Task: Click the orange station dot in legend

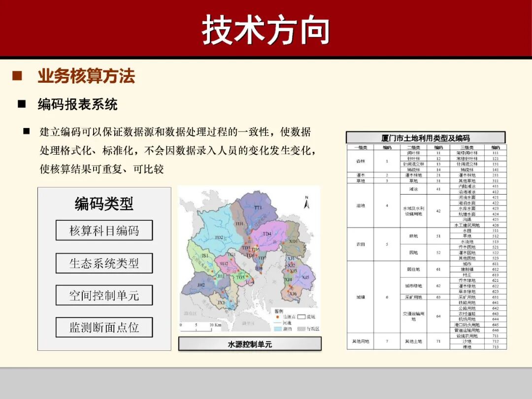Action: [x=277, y=316]
